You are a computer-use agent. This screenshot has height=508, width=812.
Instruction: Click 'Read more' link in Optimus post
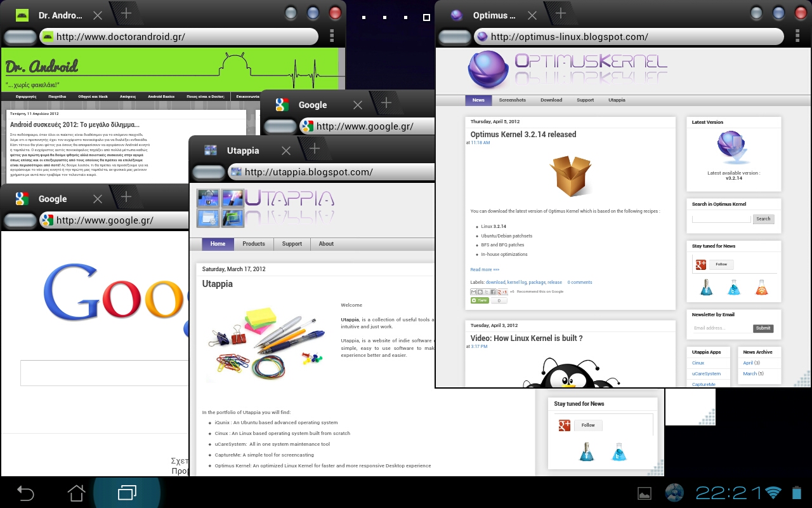485,269
